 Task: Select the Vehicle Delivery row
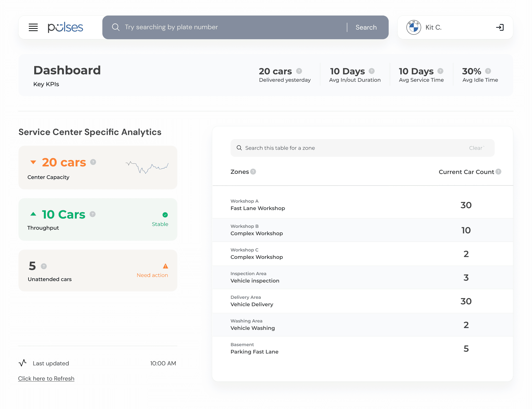coord(363,301)
